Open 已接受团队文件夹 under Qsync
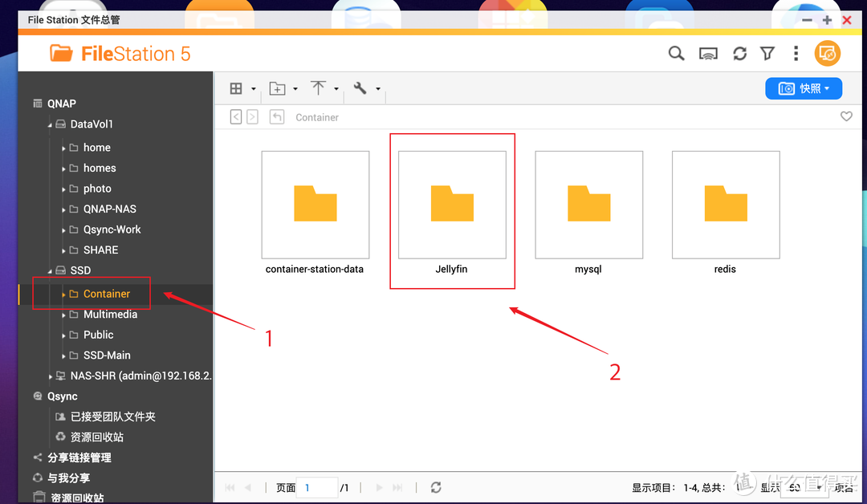 [113, 417]
